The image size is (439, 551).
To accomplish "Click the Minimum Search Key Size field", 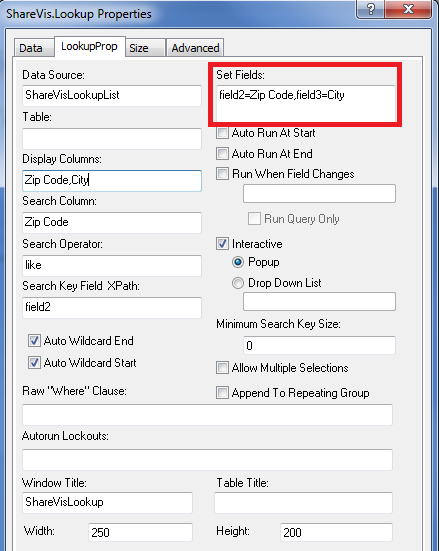I will pos(319,345).
